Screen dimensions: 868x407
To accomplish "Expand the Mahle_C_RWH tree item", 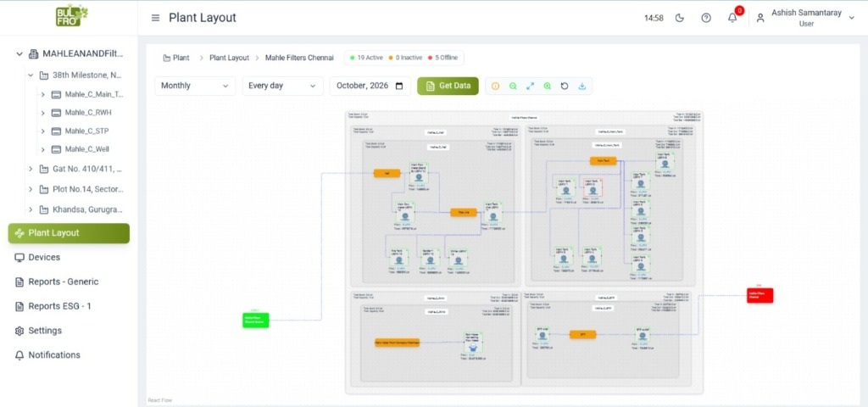I will click(x=42, y=113).
